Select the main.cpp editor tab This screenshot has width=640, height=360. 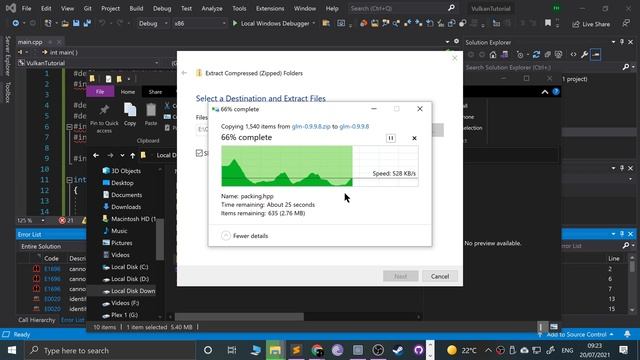(x=30, y=42)
